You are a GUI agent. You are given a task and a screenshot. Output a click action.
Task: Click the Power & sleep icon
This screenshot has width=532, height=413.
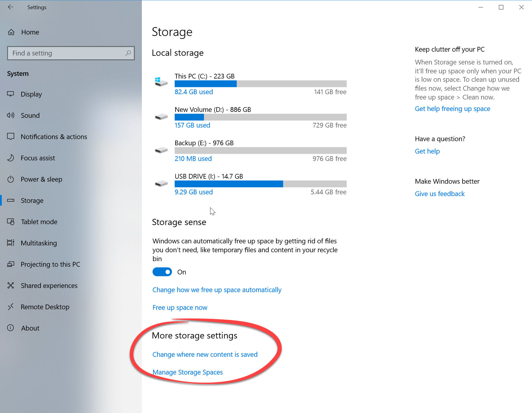tap(11, 179)
